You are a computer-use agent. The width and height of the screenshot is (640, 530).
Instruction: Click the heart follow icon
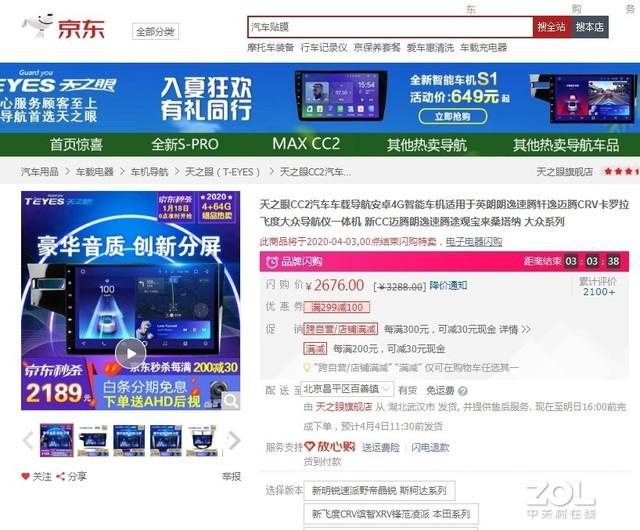[25, 476]
